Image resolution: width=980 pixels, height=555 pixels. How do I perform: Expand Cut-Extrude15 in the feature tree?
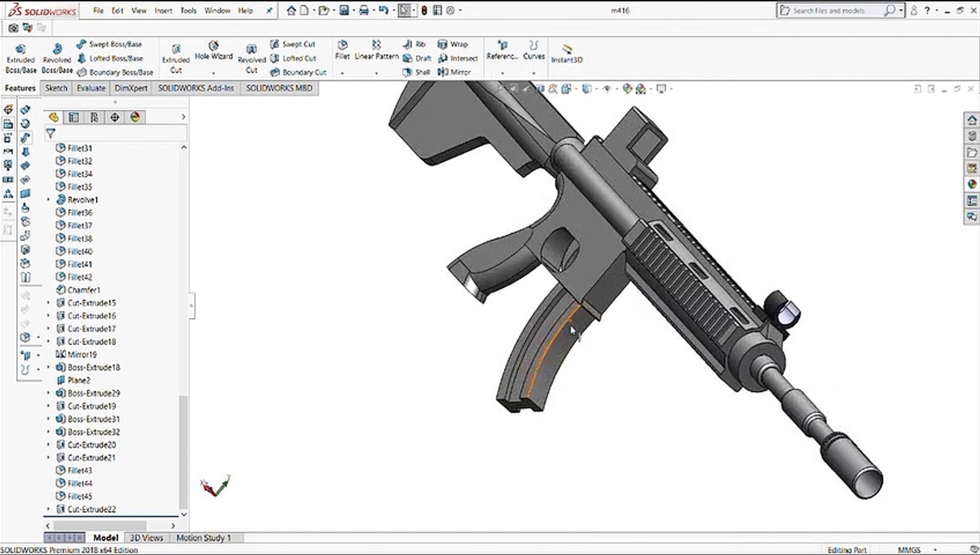tap(48, 303)
